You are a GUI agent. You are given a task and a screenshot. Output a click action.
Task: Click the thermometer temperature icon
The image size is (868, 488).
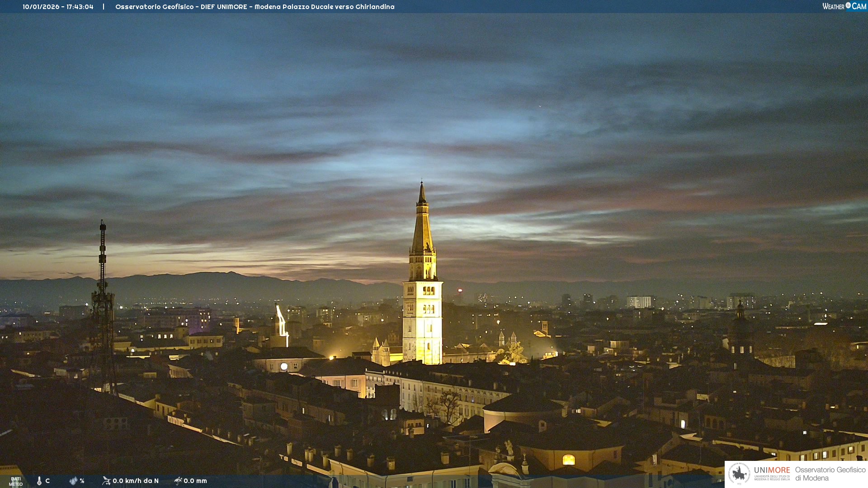[x=39, y=481]
